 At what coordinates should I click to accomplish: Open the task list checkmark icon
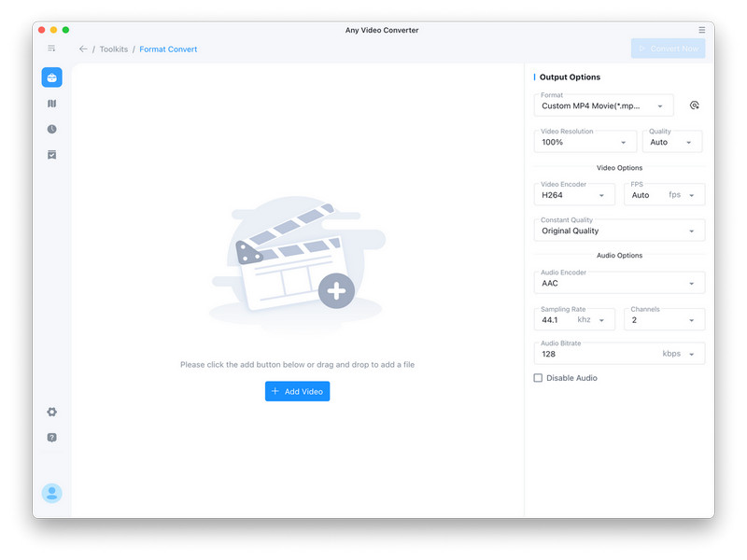(52, 155)
